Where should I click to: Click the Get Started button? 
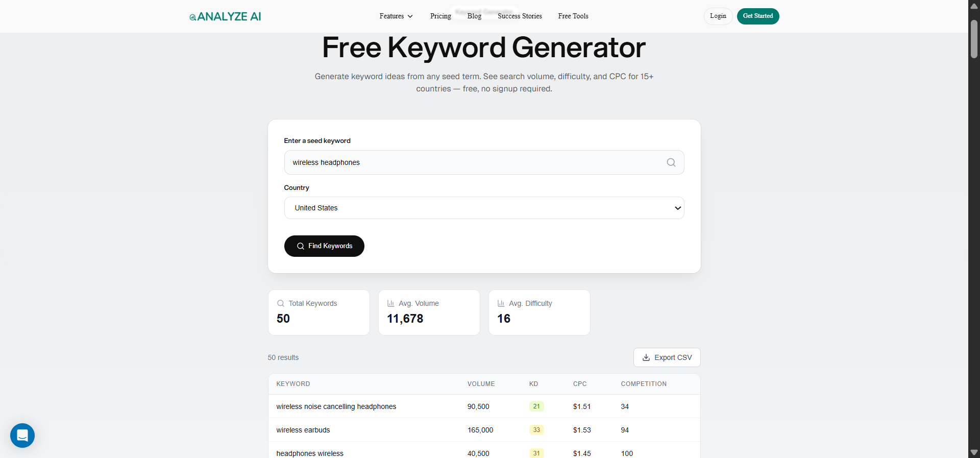pos(758,16)
